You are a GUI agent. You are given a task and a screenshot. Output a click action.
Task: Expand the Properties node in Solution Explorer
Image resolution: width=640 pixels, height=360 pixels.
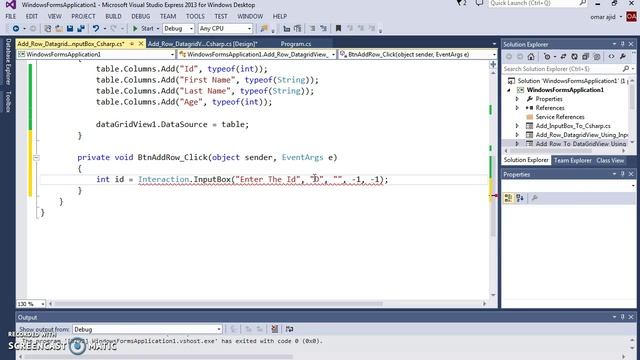click(x=517, y=99)
